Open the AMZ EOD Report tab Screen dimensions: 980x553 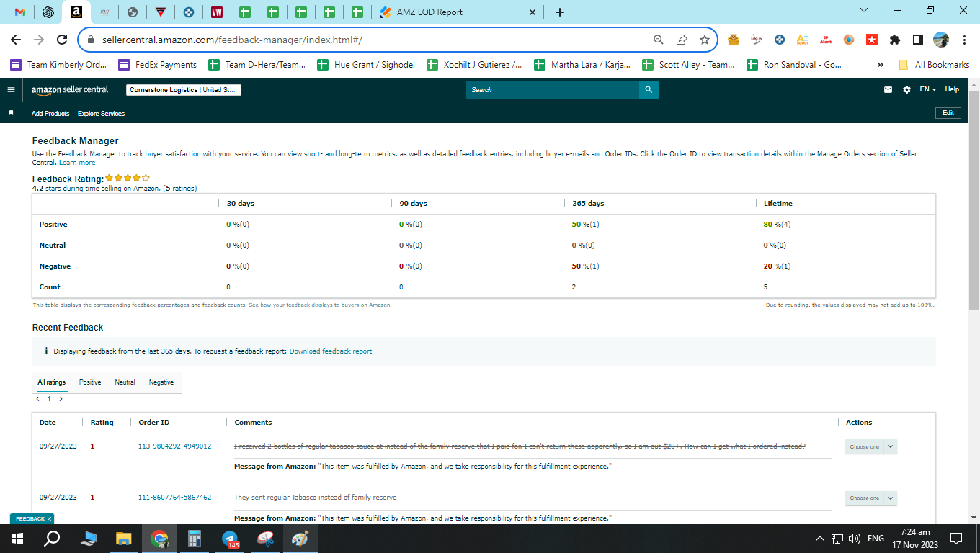coord(458,12)
